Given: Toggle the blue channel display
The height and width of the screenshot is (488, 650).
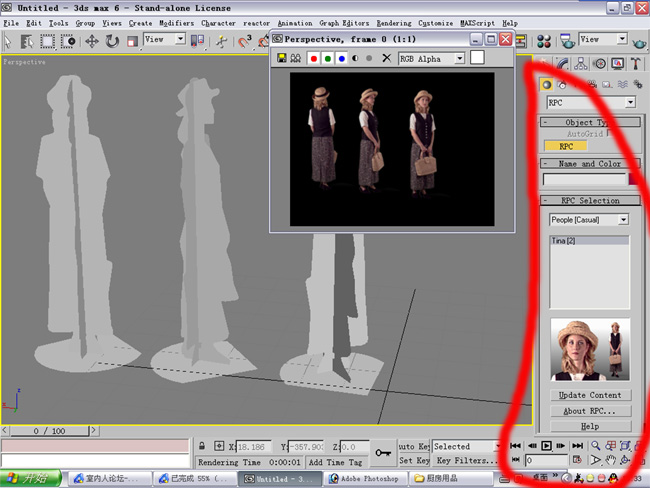Looking at the screenshot, I should 341,59.
